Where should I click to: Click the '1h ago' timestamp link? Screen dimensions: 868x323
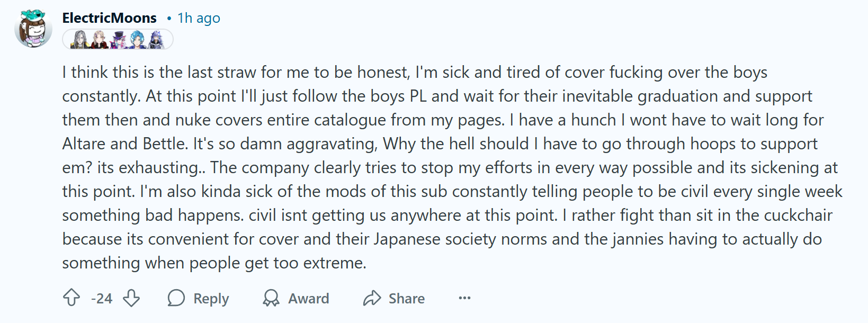point(199,18)
